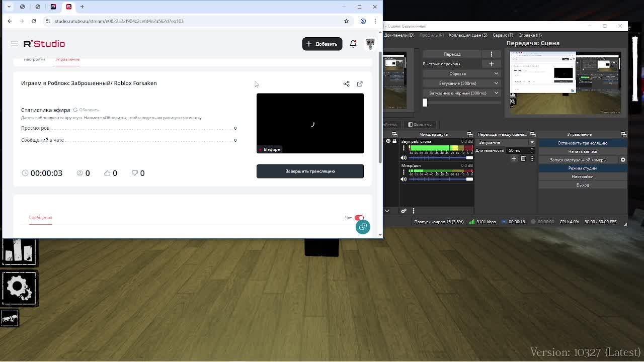Pop out the Переходы между сценами dock
Image resolution: width=644 pixels, height=362 pixels.
[533, 134]
